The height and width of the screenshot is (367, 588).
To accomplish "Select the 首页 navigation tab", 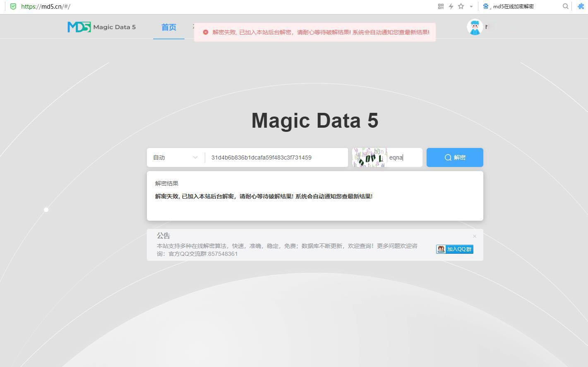I will [169, 27].
